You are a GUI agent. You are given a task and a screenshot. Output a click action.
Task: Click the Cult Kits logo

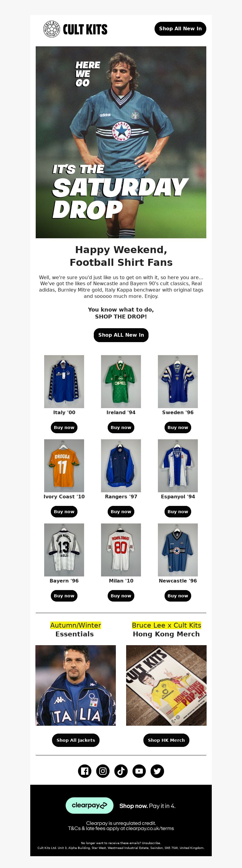[75, 29]
